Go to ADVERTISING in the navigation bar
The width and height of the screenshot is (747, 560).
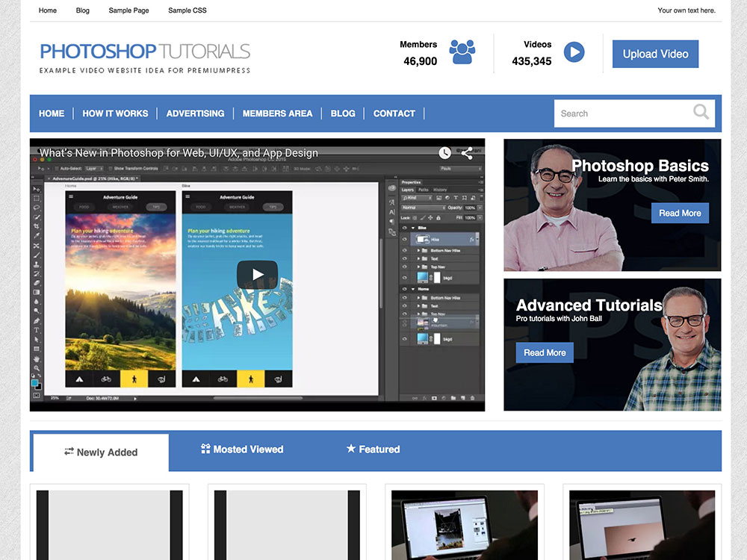pyautogui.click(x=195, y=113)
